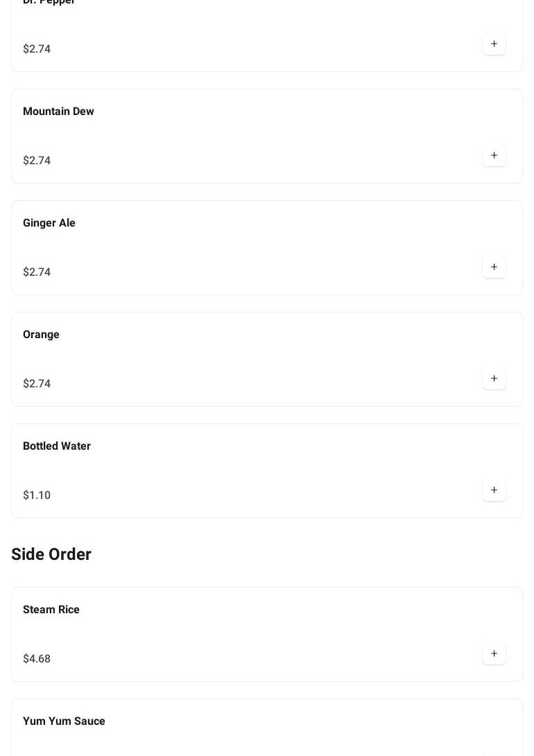Add Mountain Dew using the plus icon
534x756 pixels.
click(494, 156)
